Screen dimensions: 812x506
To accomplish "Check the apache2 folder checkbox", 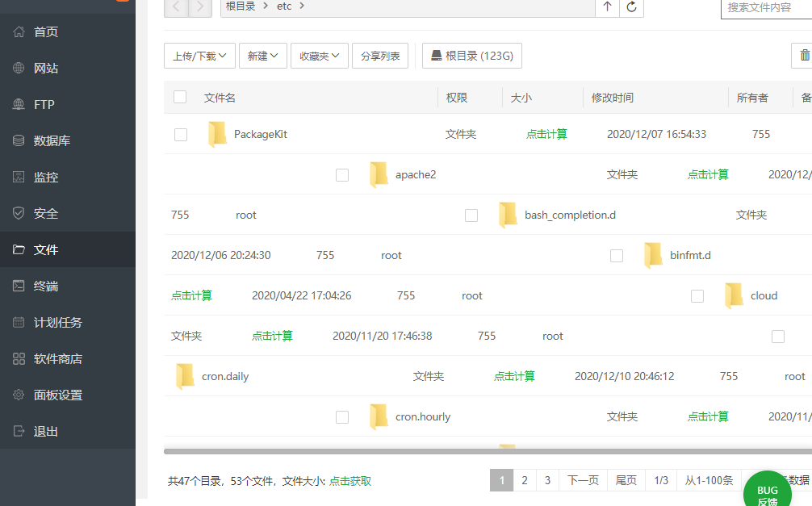I will 342,175.
